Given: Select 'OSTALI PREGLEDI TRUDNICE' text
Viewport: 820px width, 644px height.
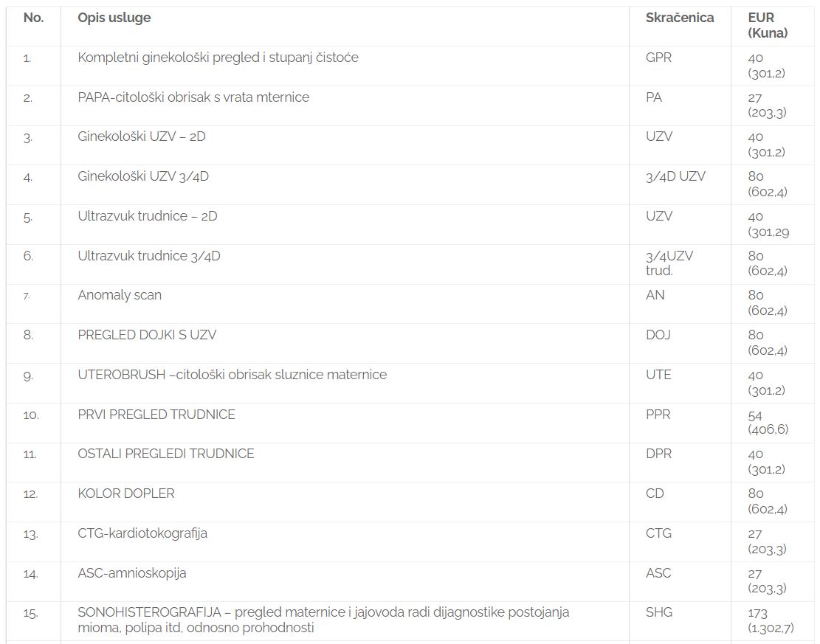Looking at the screenshot, I should point(166,454).
